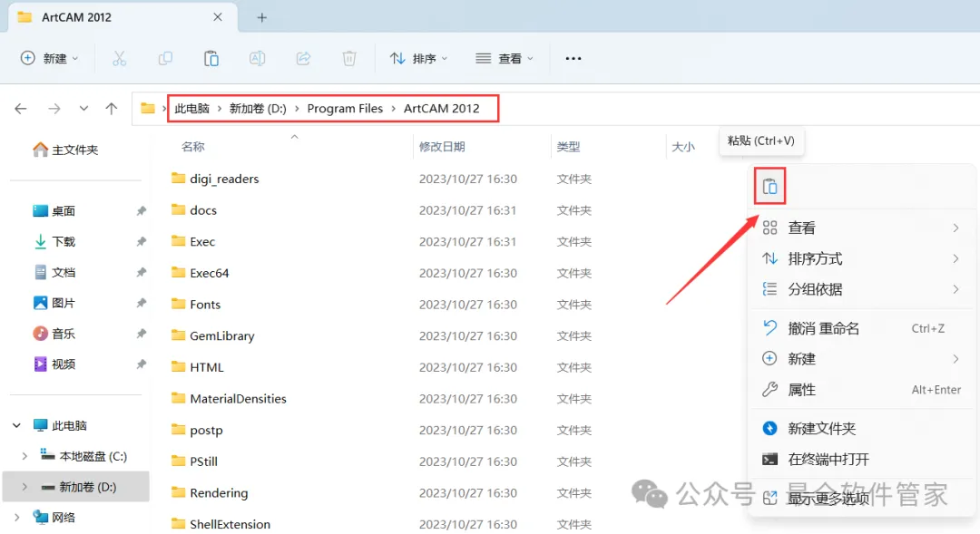Screen dimensions: 980x534
Task: Click 新加卷 (D:) in the breadcrumb
Action: pyautogui.click(x=258, y=109)
